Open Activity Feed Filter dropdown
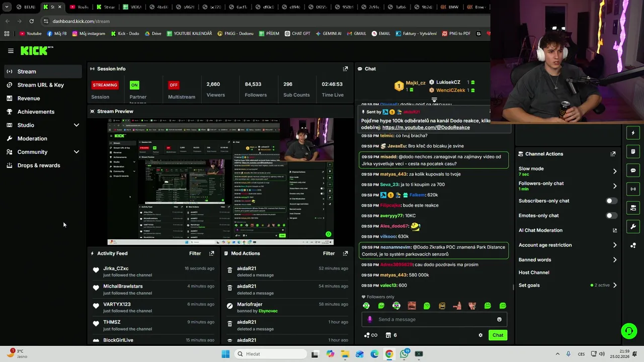This screenshot has height=362, width=644. click(x=195, y=253)
